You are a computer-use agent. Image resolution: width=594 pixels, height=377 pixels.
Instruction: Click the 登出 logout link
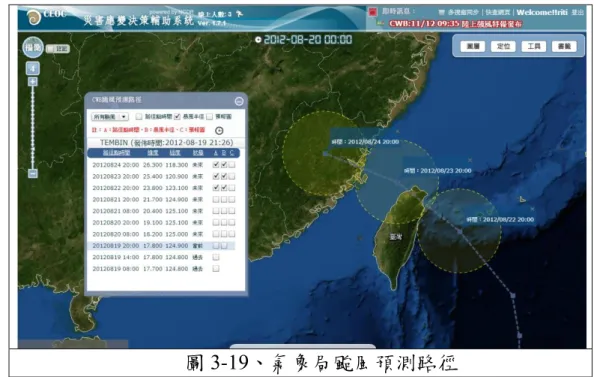[577, 13]
